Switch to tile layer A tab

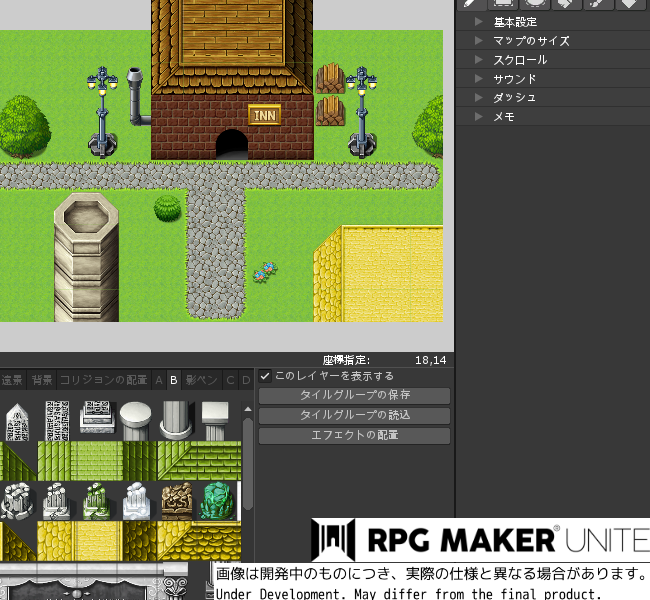(159, 380)
